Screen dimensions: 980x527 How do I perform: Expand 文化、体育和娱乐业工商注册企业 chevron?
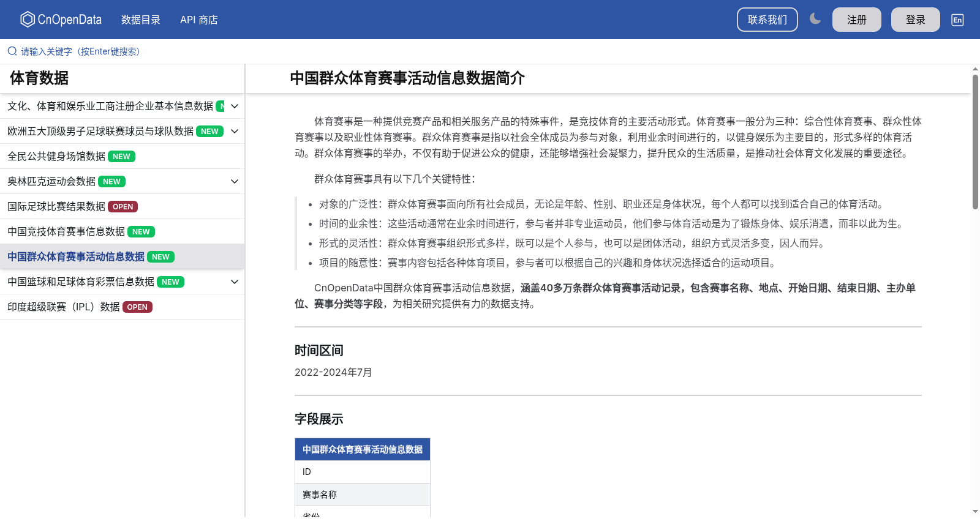click(x=235, y=107)
